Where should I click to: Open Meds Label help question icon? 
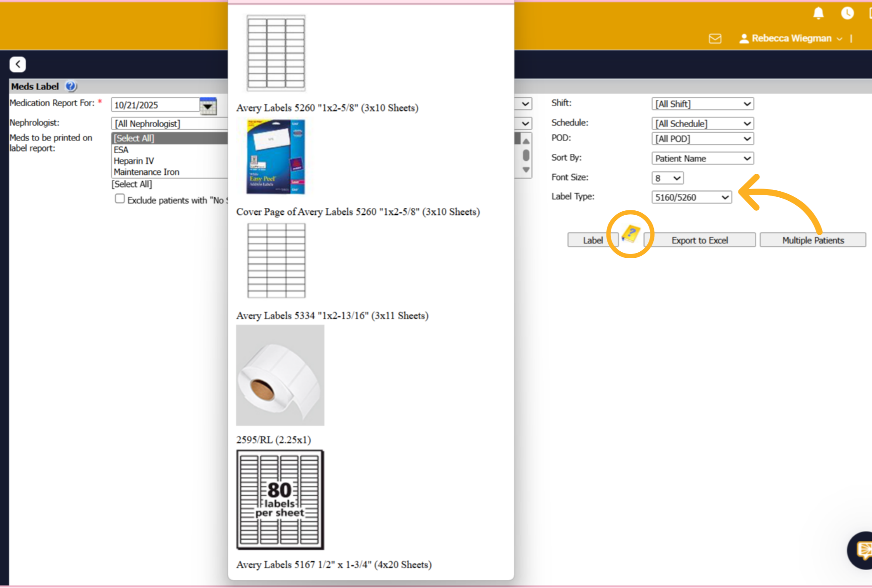point(71,86)
